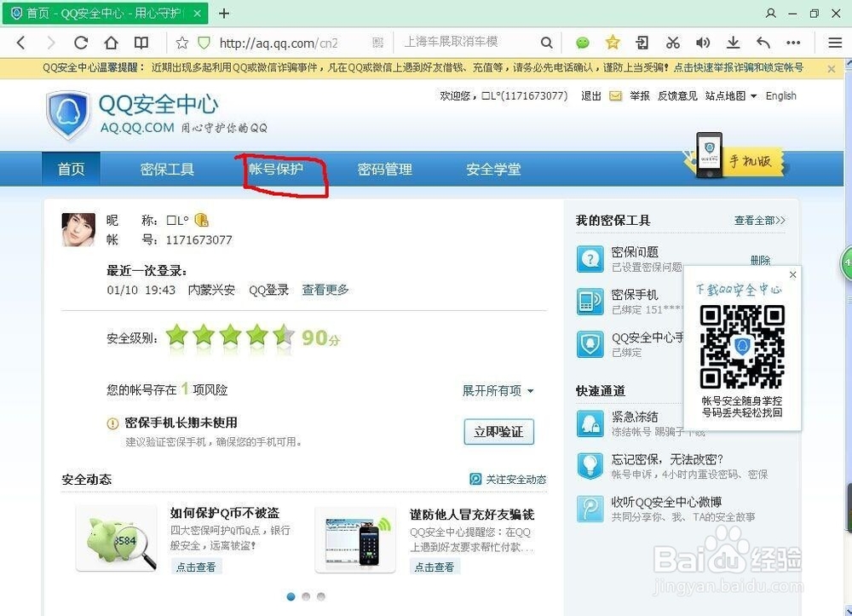
Task: Click the user profile avatar photo
Action: tap(78, 230)
